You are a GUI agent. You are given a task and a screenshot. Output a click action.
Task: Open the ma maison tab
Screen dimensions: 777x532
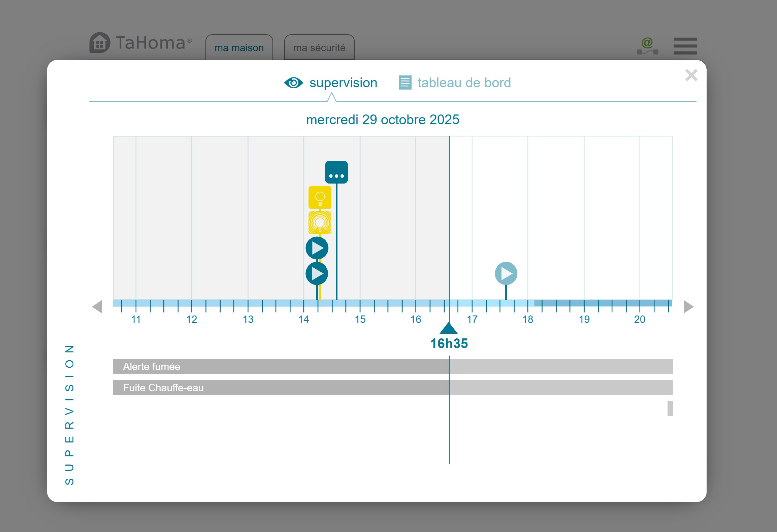pos(239,48)
